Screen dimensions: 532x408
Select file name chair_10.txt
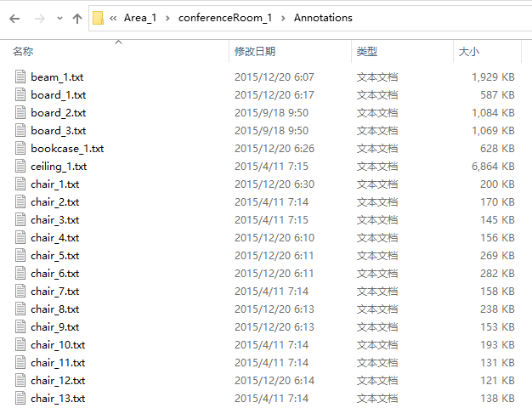[58, 345]
